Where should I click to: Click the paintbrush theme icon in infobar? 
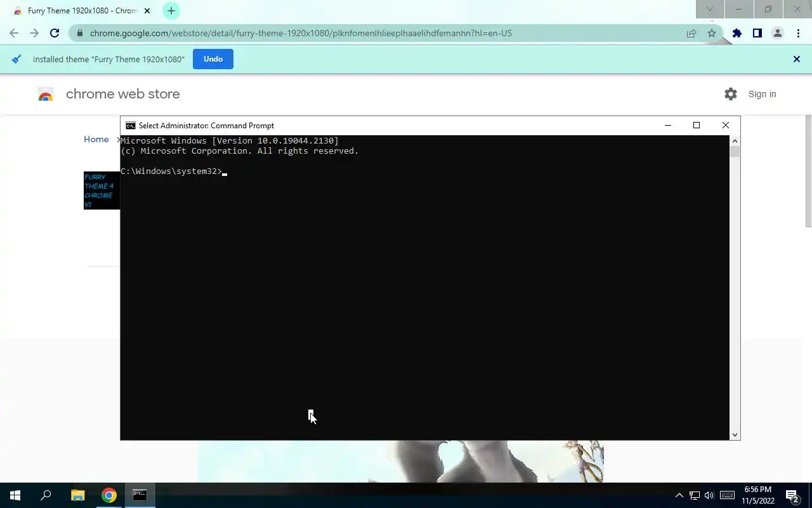pos(17,59)
